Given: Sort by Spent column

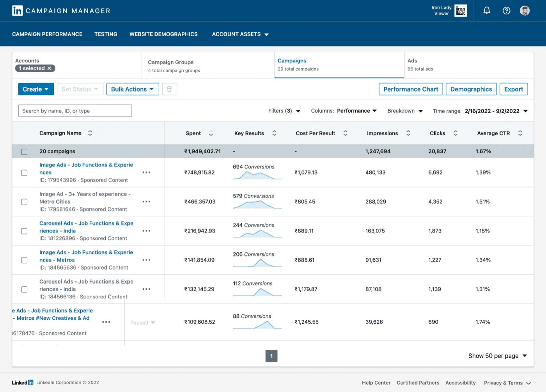Looking at the screenshot, I should pos(211,133).
